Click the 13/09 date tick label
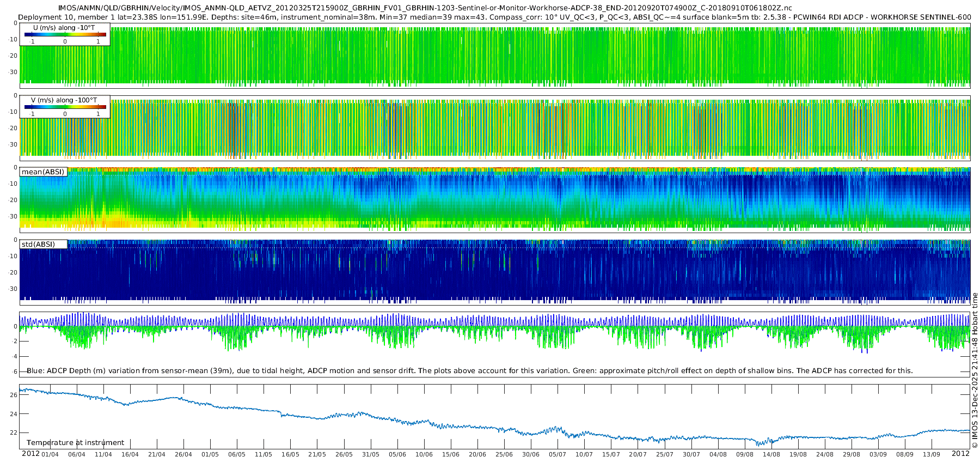The width and height of the screenshot is (980, 463). point(932,455)
